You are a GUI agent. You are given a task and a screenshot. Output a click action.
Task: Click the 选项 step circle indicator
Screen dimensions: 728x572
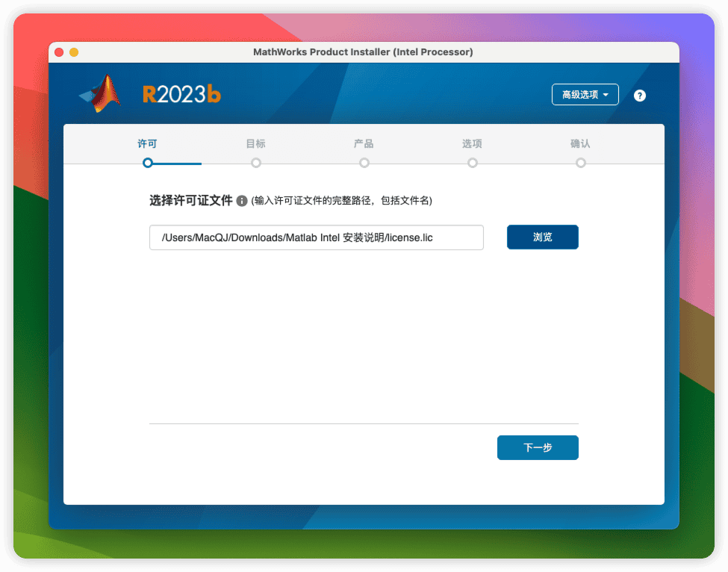pyautogui.click(x=472, y=162)
